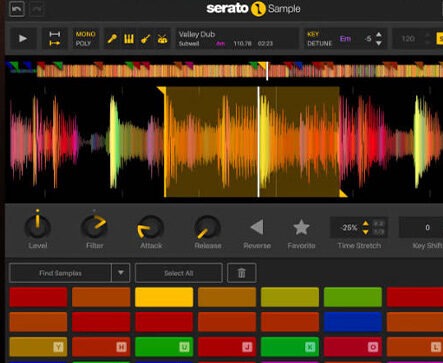Click the 110.78 BPM value

[x=242, y=44]
